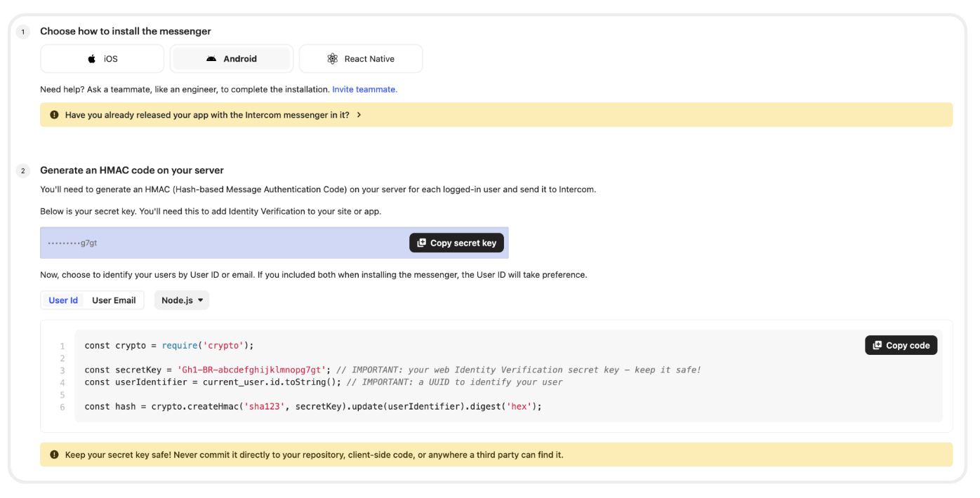
Task: Click the code line with crypto.createHmac
Action: [313, 406]
